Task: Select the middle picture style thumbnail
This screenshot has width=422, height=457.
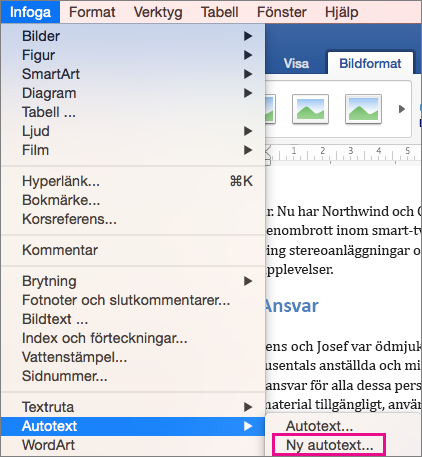Action: pos(310,109)
